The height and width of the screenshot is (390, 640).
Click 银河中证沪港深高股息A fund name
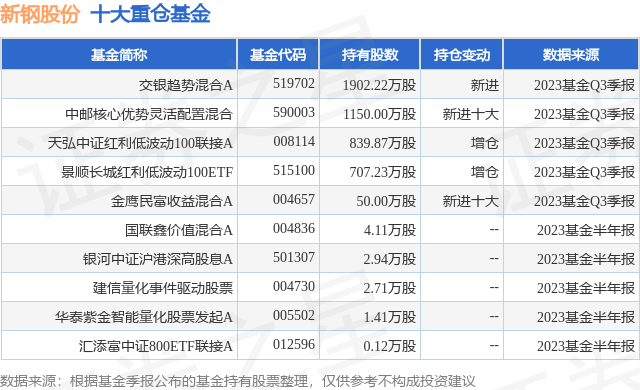click(158, 259)
